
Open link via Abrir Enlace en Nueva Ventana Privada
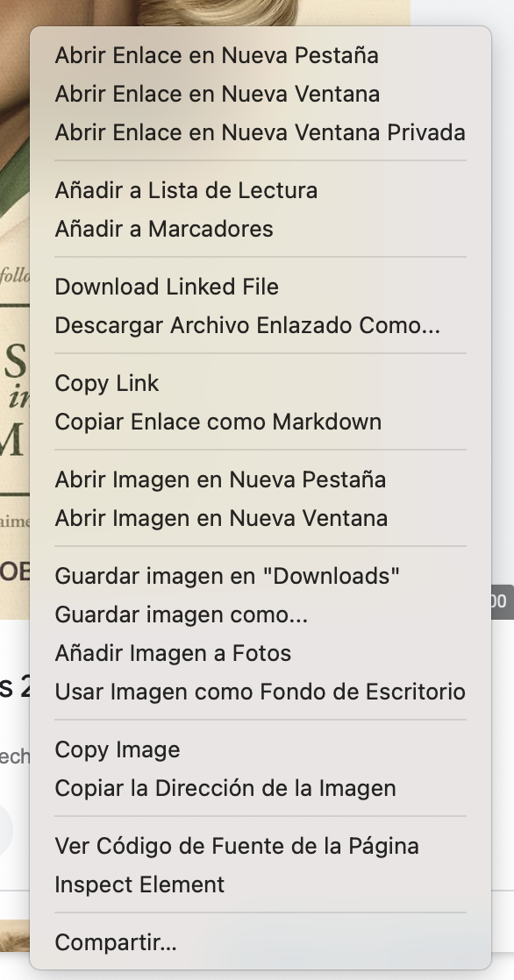click(261, 132)
